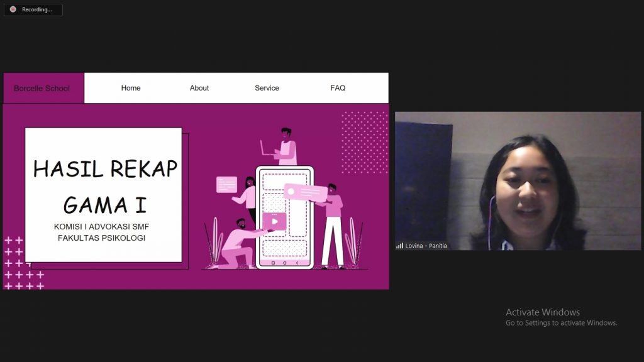Select the FAQ item in slide navigation
This screenshot has width=644, height=362.
coord(338,88)
